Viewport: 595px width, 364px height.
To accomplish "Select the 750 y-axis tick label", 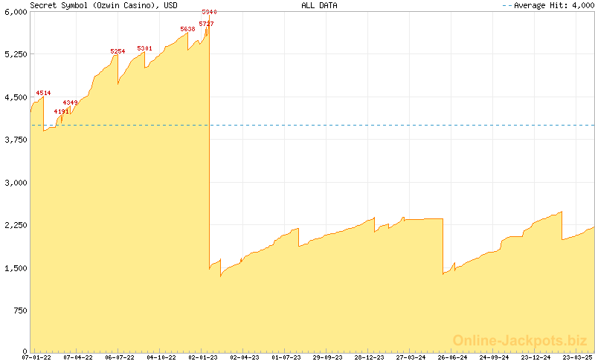I will click(19, 311).
